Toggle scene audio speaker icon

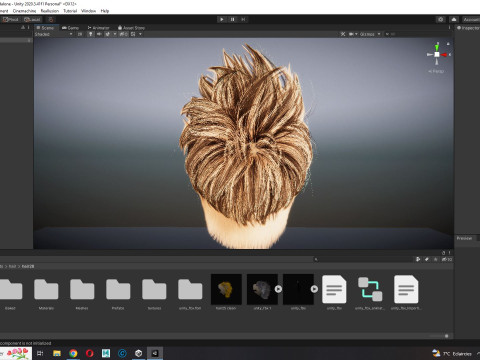tap(99, 34)
